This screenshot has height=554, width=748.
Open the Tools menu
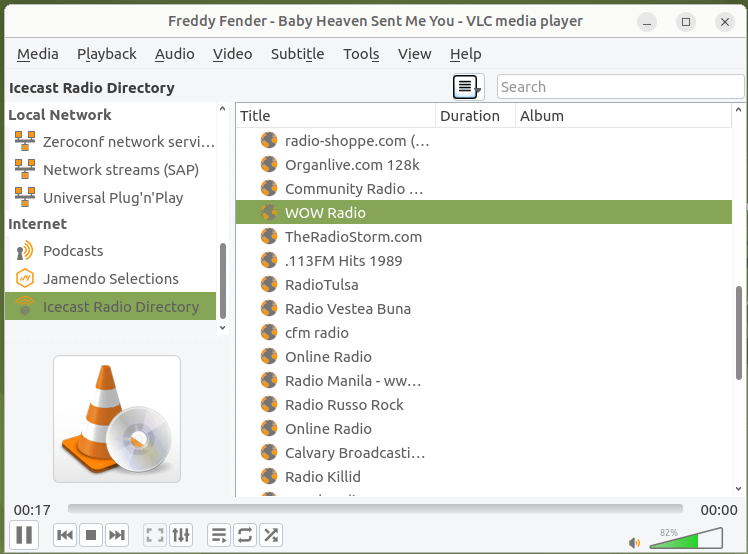361,54
